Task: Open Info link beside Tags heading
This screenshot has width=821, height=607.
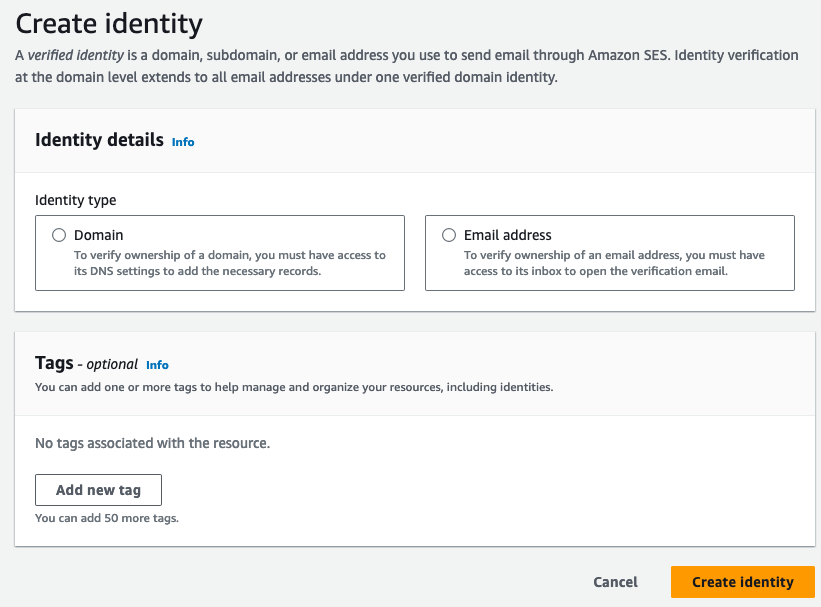Action: [x=157, y=365]
